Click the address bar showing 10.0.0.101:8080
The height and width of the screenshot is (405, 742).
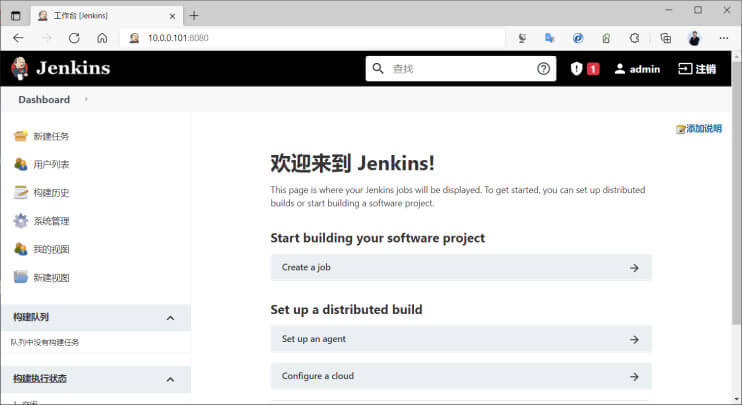[x=312, y=38]
